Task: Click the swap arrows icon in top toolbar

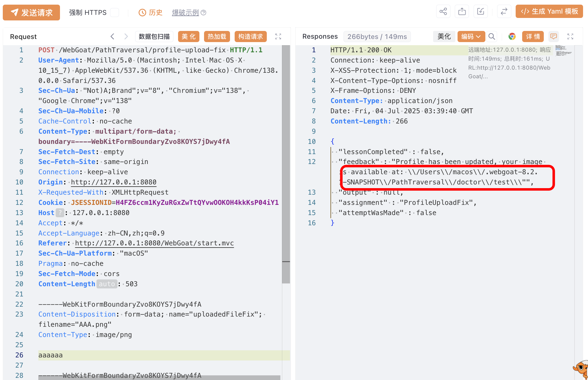Action: 504,12
